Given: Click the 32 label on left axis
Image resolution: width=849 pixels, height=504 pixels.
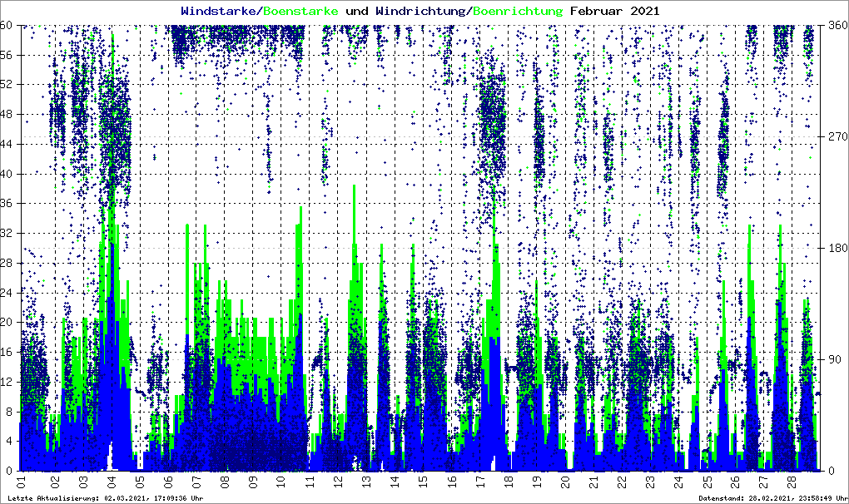Looking at the screenshot, I should pyautogui.click(x=7, y=233).
